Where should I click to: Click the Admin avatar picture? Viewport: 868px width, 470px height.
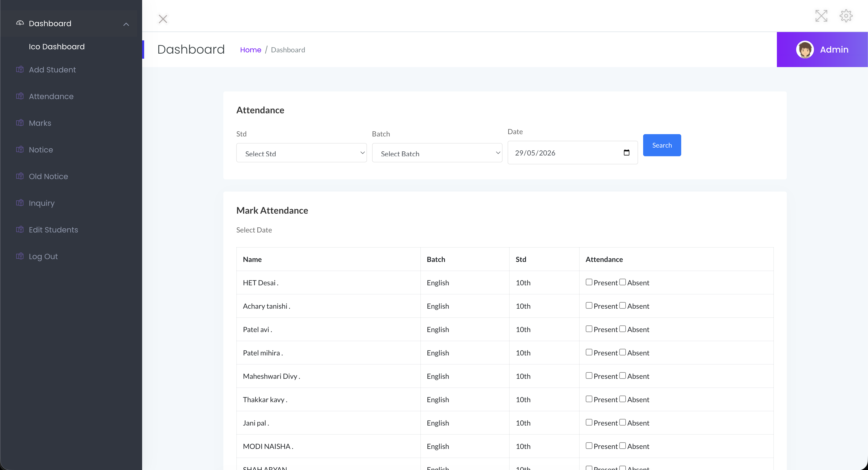[x=805, y=50]
